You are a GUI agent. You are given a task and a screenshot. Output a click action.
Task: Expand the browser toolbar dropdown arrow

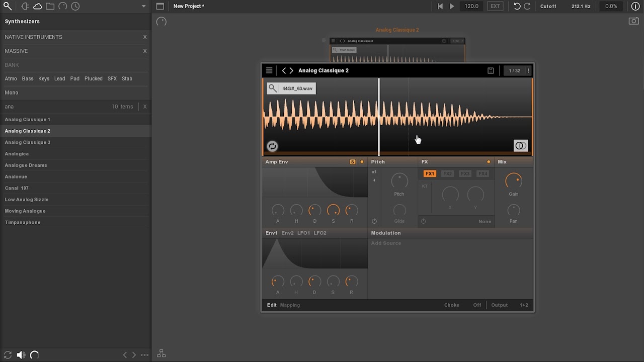(x=143, y=7)
